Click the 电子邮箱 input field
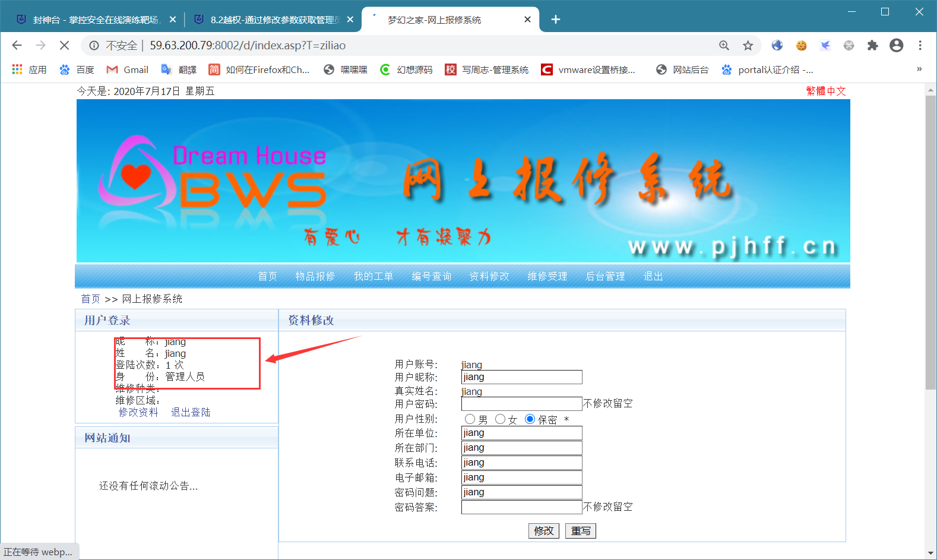This screenshot has height=560, width=937. [522, 477]
